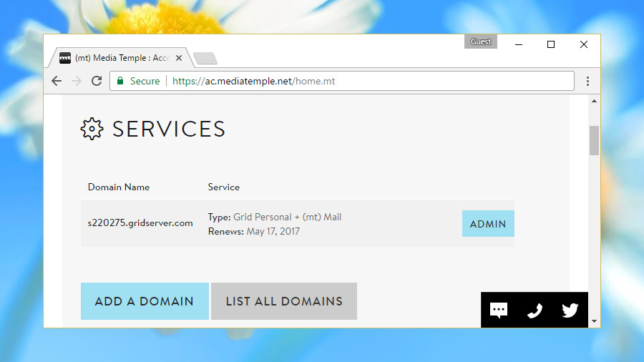The height and width of the screenshot is (362, 644).
Task: Click the vertical scrollbar thumb
Action: (x=594, y=141)
